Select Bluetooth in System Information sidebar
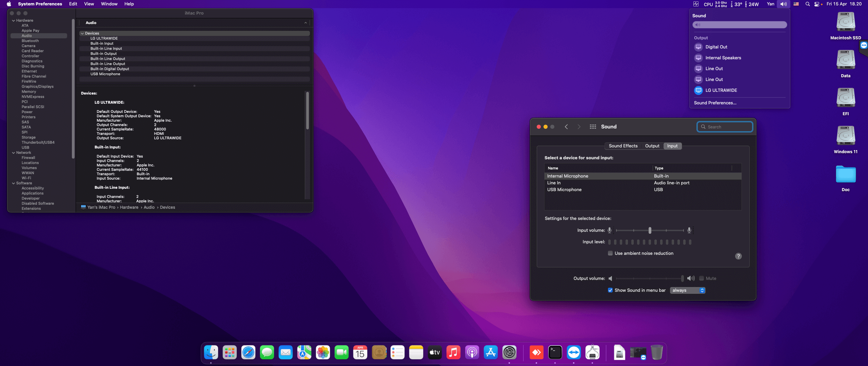The height and width of the screenshot is (366, 868). coord(30,41)
